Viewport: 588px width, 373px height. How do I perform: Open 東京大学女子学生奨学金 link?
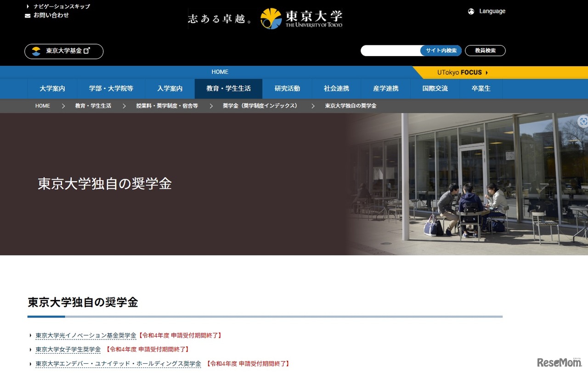[x=68, y=350]
